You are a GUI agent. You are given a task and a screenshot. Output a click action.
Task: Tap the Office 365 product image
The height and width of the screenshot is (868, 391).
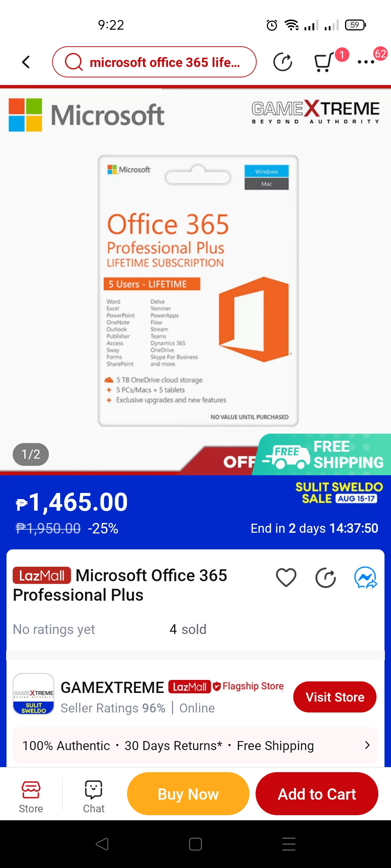(198, 291)
